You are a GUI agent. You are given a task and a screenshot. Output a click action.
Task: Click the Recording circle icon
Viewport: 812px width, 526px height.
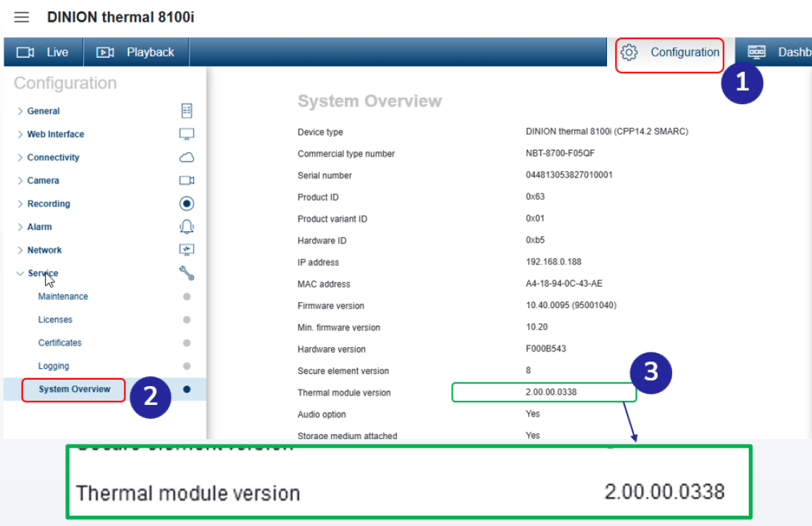(186, 204)
